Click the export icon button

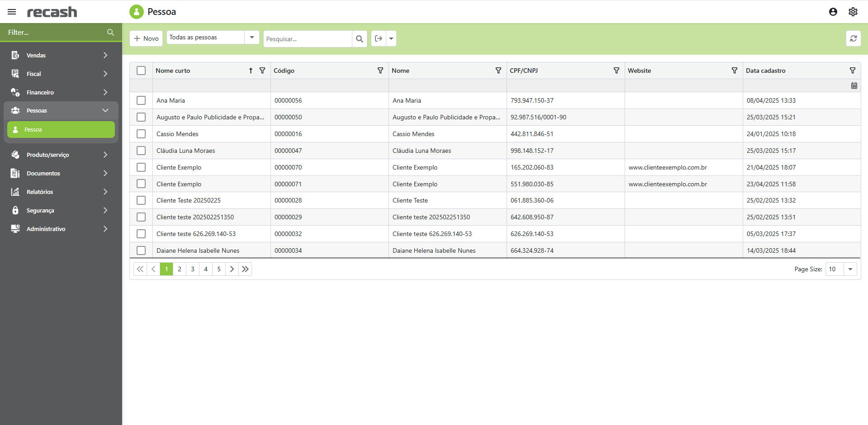coord(379,39)
